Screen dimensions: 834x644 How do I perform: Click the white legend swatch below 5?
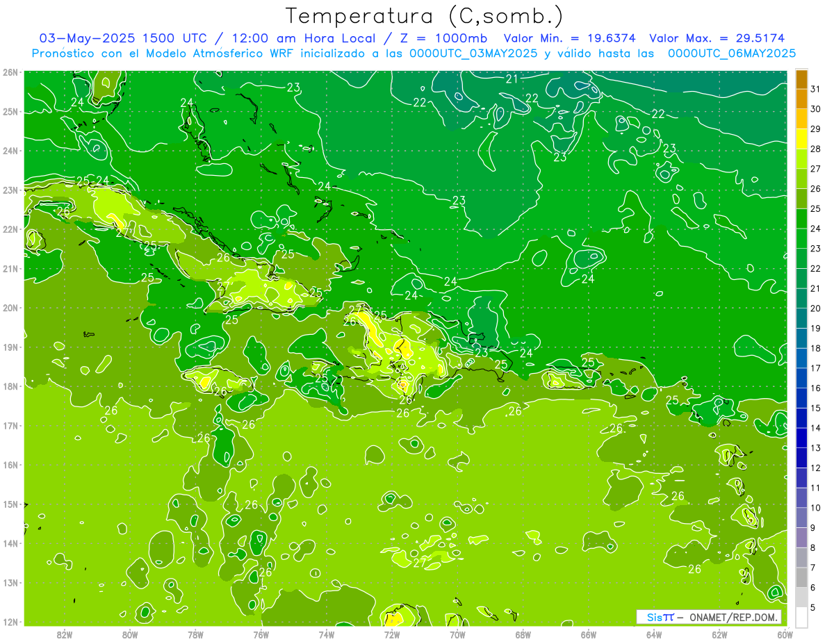coord(801,617)
